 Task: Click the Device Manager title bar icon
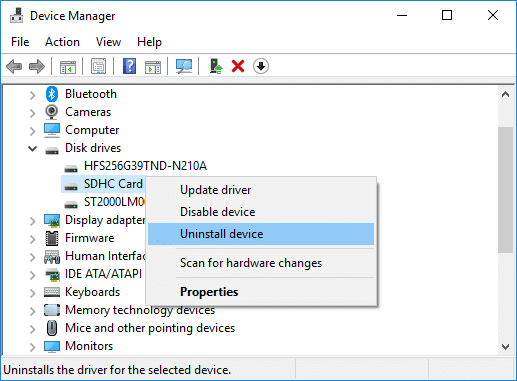[x=16, y=15]
